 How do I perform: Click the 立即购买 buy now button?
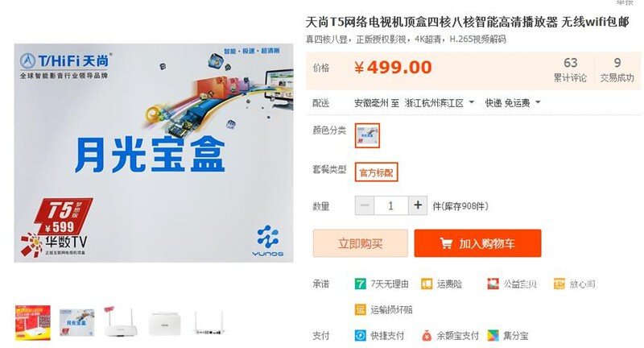360,243
